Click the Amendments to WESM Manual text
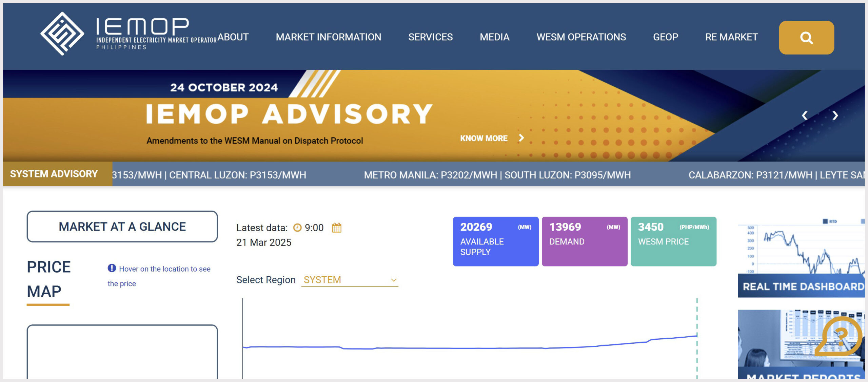Viewport: 868px width, 382px height. coord(255,141)
